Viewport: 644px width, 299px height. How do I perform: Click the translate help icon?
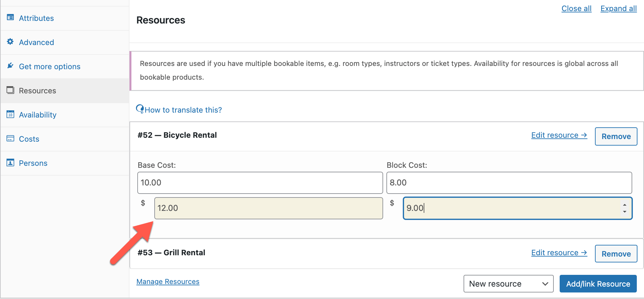click(140, 109)
